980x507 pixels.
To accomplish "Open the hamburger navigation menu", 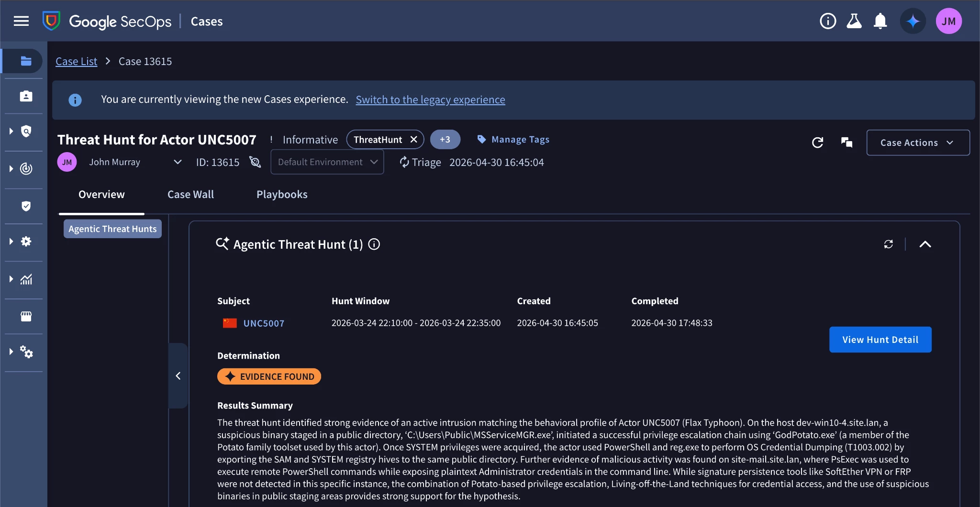I will pos(21,21).
